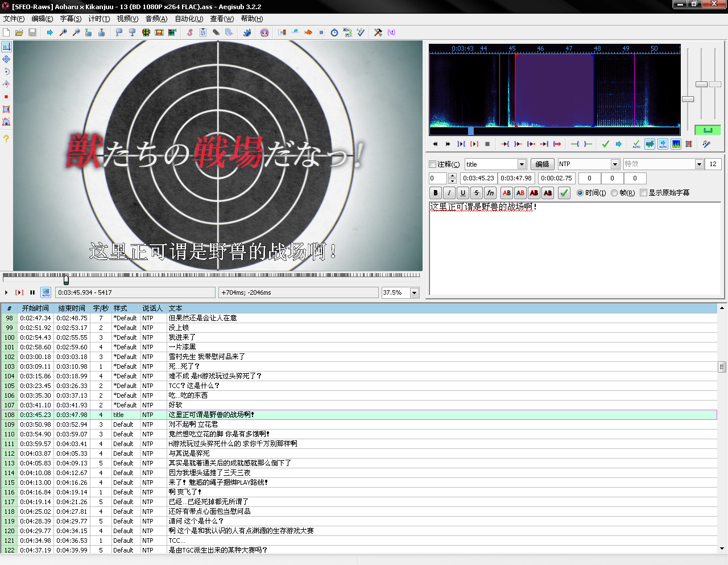Screen dimensions: 728x565
Task: Toggle the 注释 comment checkbox
Action: click(x=433, y=164)
